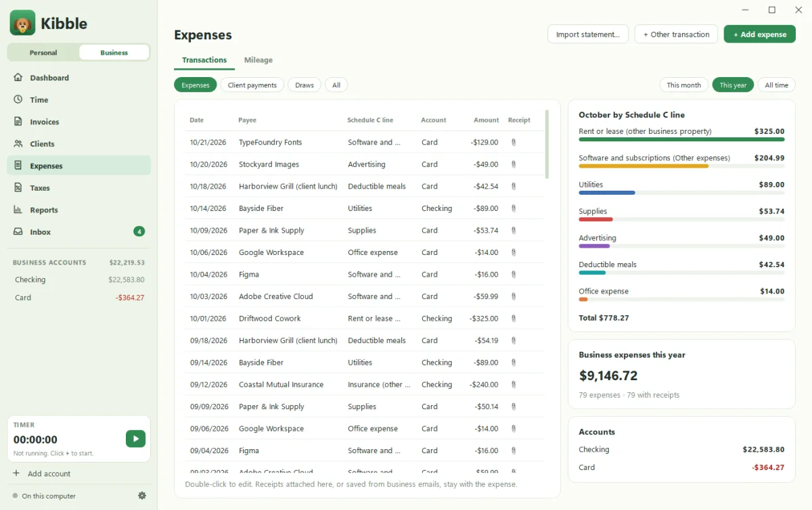Image resolution: width=812 pixels, height=510 pixels.
Task: Filter list by Draws
Action: [x=304, y=85]
